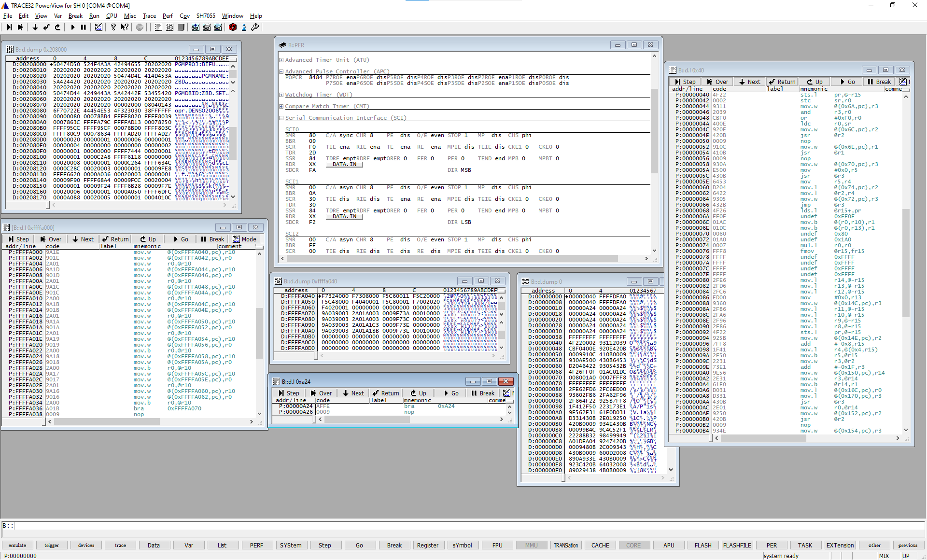Image resolution: width=927 pixels, height=560 pixels.
Task: Expand Advanced Timer Unit (ATU) tree
Action: click(281, 60)
